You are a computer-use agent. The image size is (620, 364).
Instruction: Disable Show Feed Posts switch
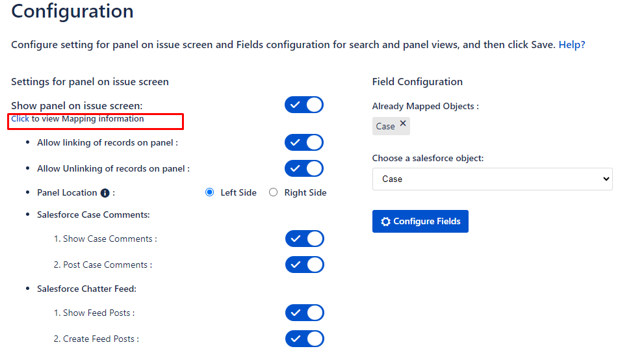coord(304,313)
